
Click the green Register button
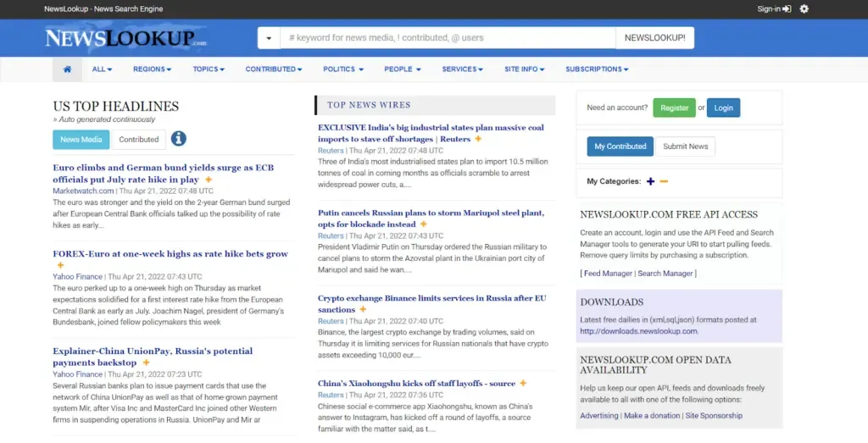674,108
